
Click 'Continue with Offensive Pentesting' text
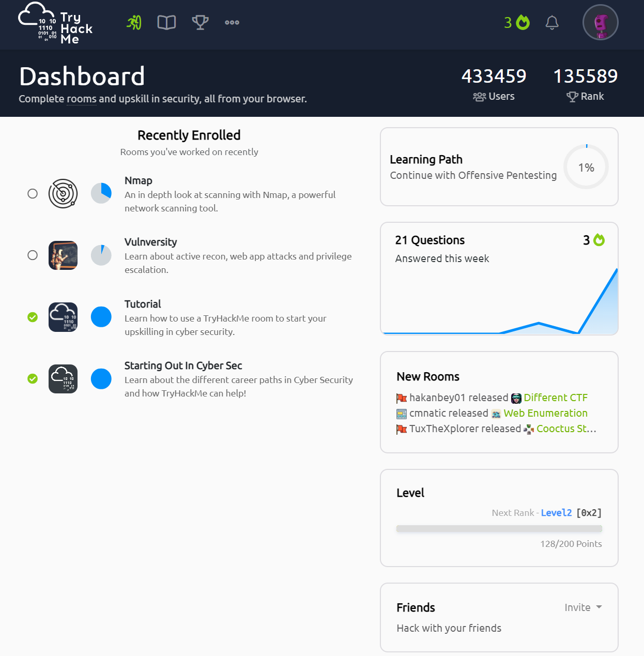[x=473, y=175]
